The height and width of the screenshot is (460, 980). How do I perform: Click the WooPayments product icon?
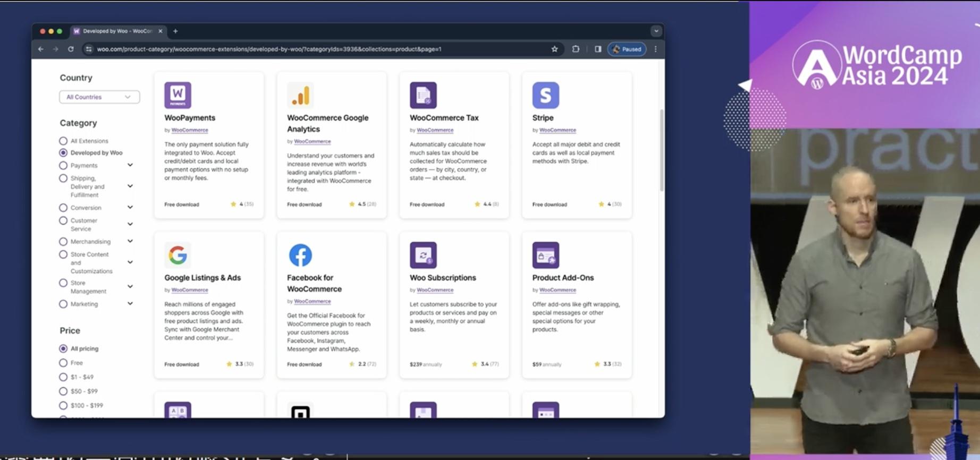pos(178,95)
